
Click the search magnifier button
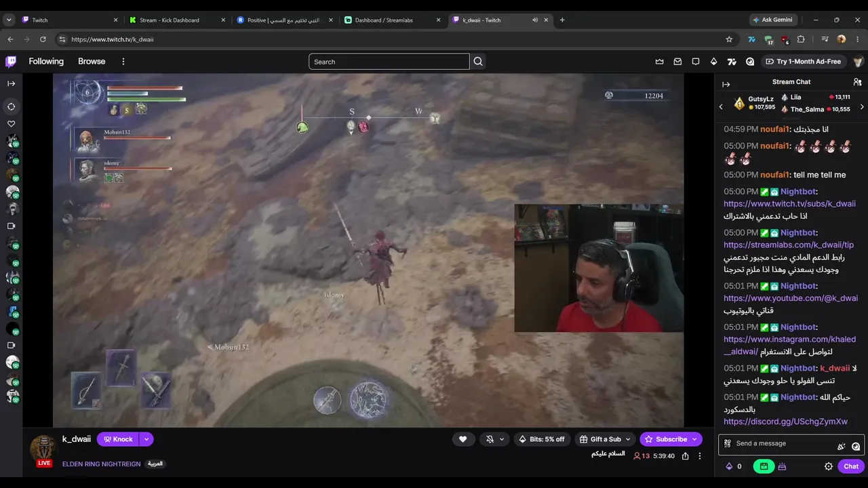coord(478,62)
